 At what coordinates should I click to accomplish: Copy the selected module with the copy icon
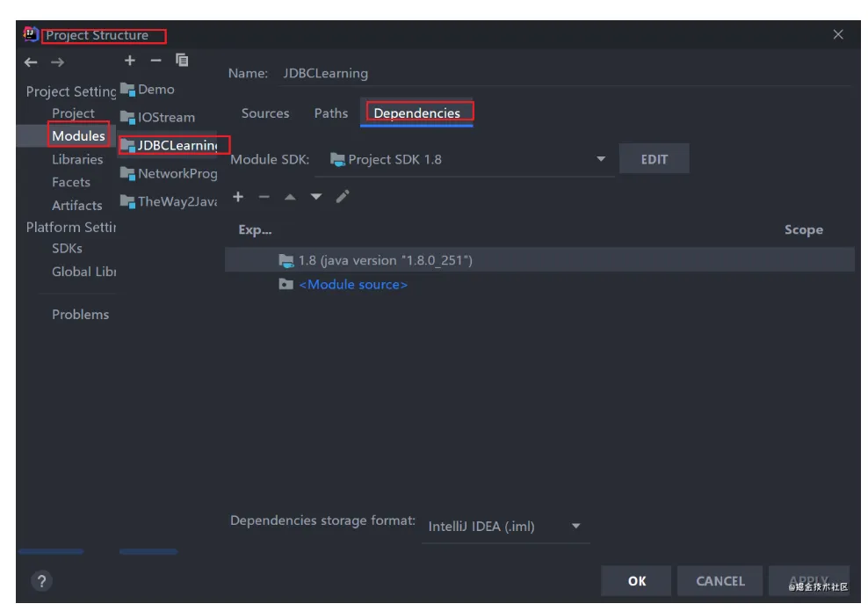[182, 60]
